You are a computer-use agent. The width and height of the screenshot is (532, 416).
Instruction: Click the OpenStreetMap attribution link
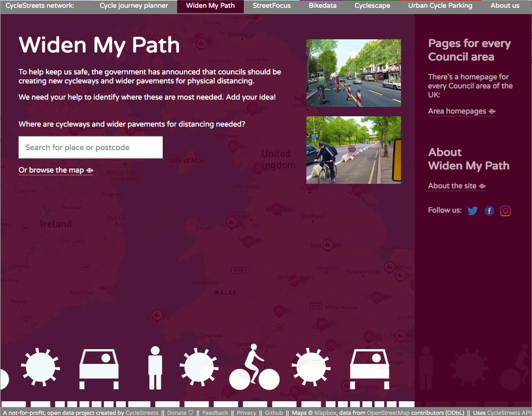coord(388,412)
